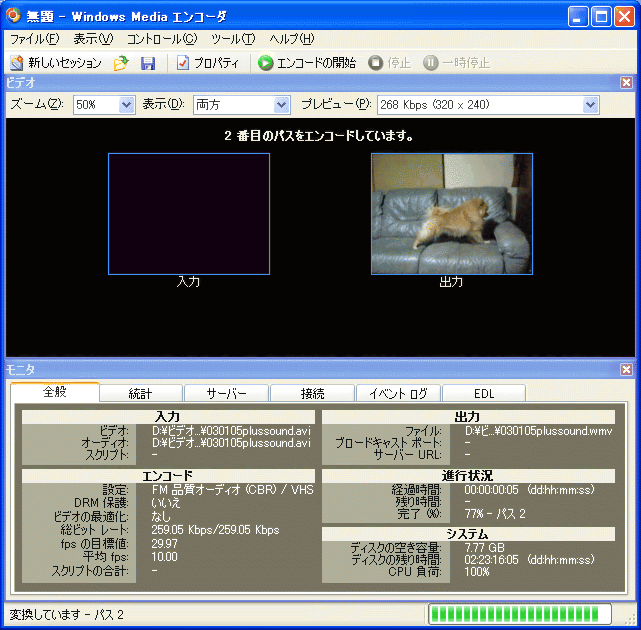The image size is (641, 630).
Task: Click the input (入力) preview pane
Action: coord(189,213)
